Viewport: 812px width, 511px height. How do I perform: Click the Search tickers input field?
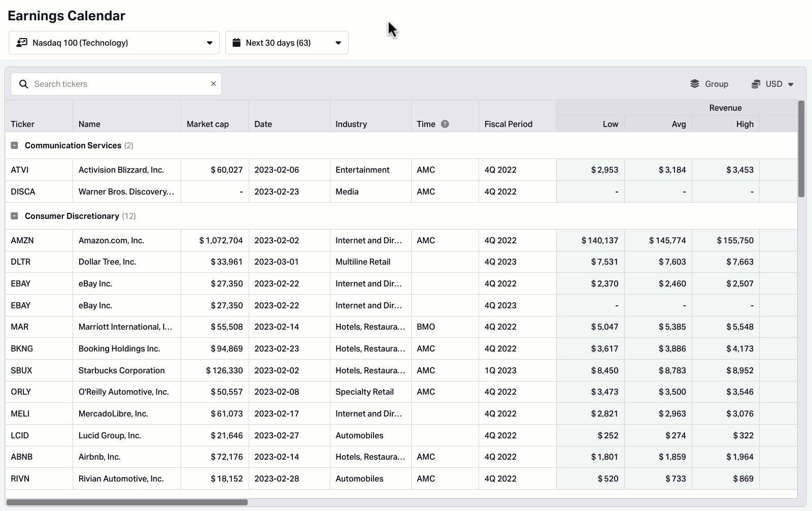(116, 84)
